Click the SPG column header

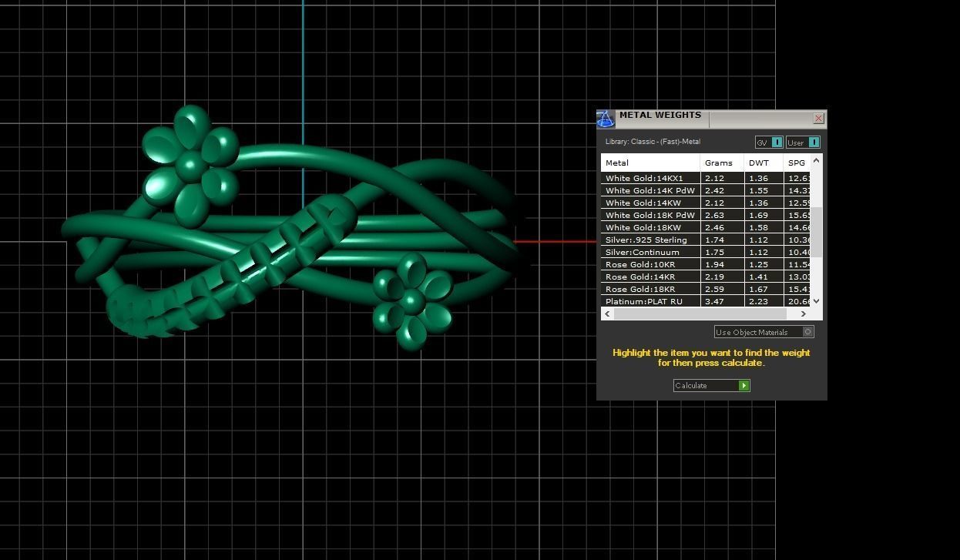coord(797,163)
